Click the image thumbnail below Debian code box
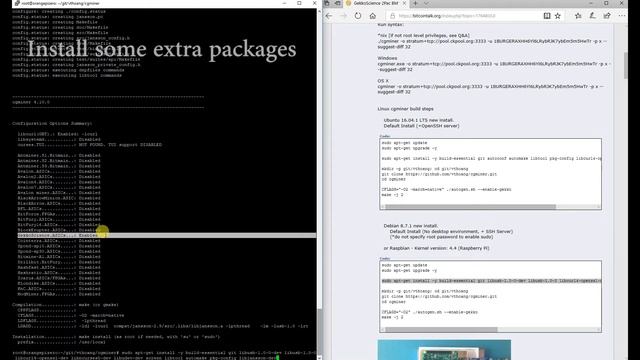 point(444,350)
